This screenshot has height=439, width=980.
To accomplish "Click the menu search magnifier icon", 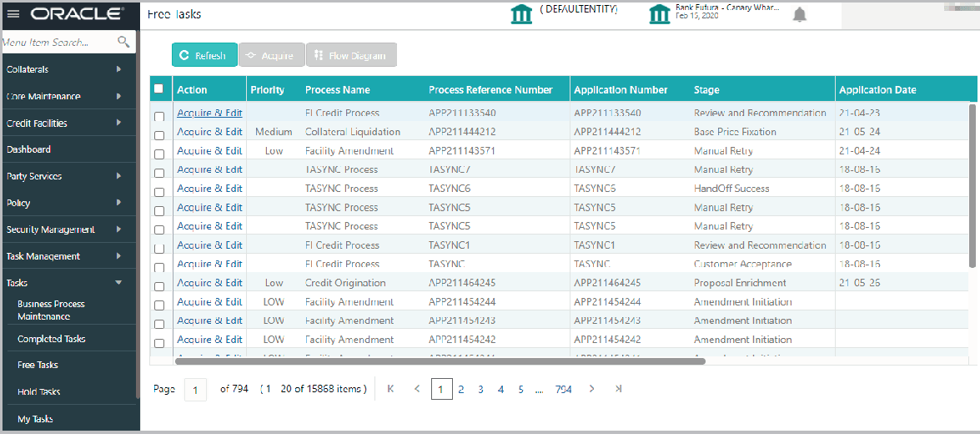I will (x=123, y=42).
